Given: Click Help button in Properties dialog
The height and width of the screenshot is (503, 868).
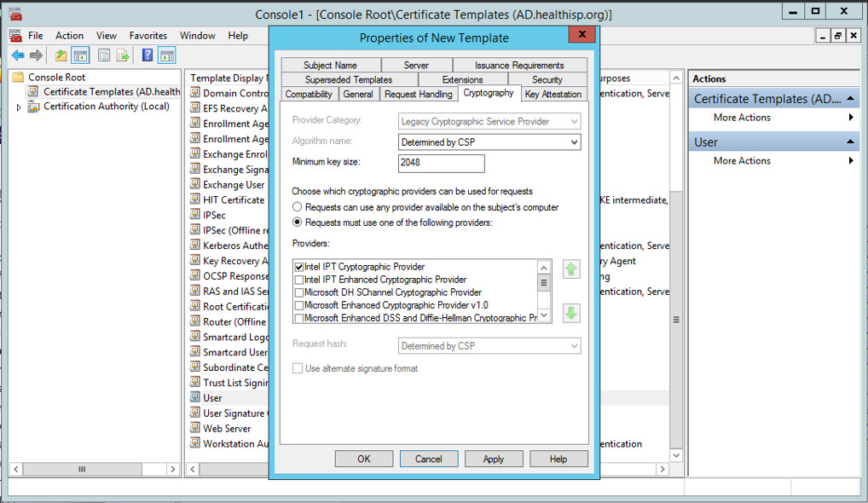Looking at the screenshot, I should pyautogui.click(x=558, y=459).
